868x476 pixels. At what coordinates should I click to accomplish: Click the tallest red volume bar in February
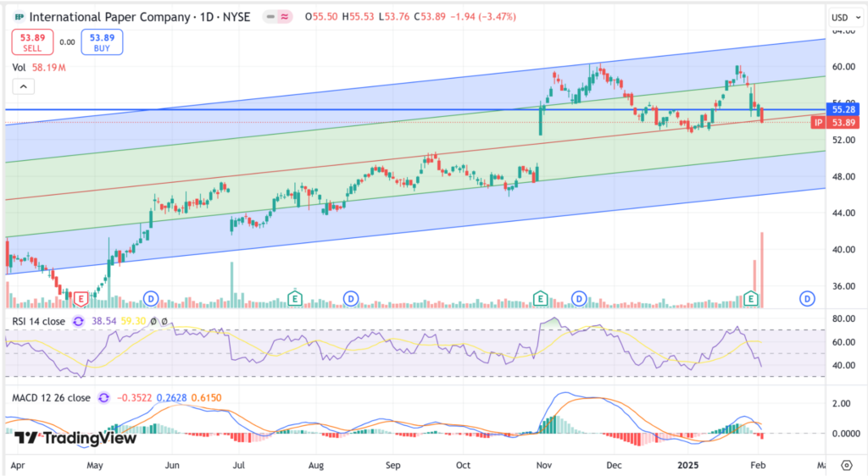[762, 270]
